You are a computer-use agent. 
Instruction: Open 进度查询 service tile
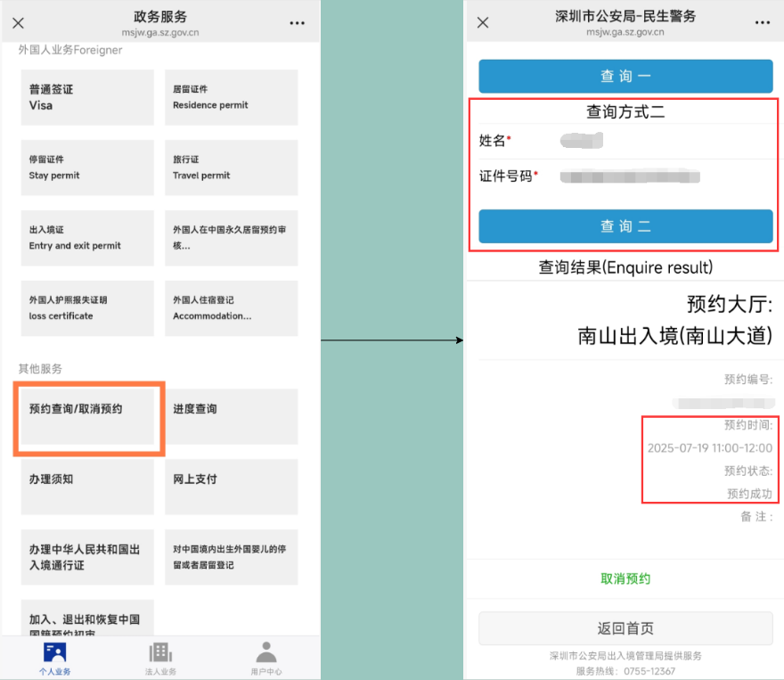click(x=232, y=416)
